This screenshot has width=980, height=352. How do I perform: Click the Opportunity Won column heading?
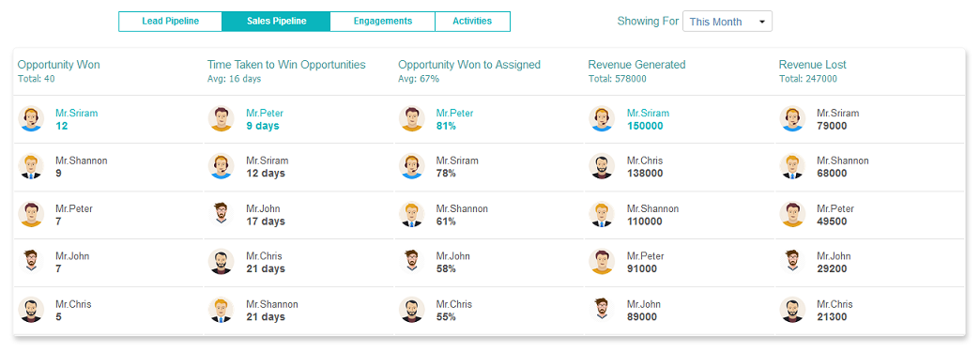(59, 65)
